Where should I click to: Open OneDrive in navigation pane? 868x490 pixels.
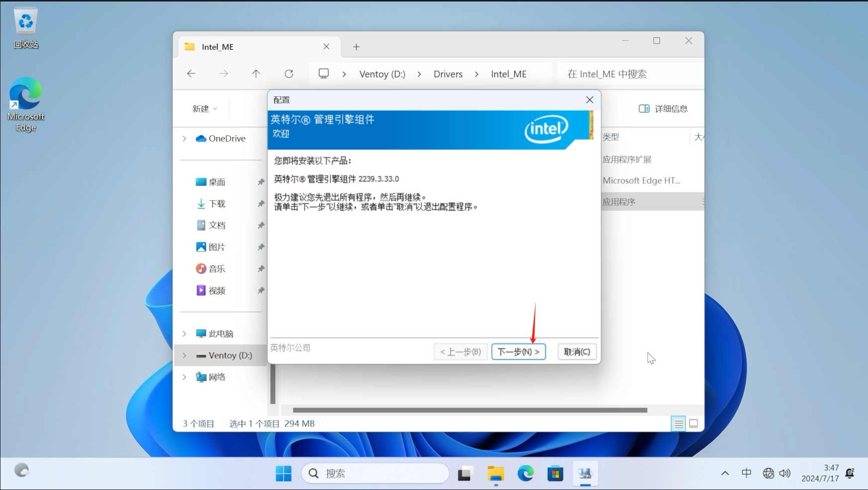221,139
